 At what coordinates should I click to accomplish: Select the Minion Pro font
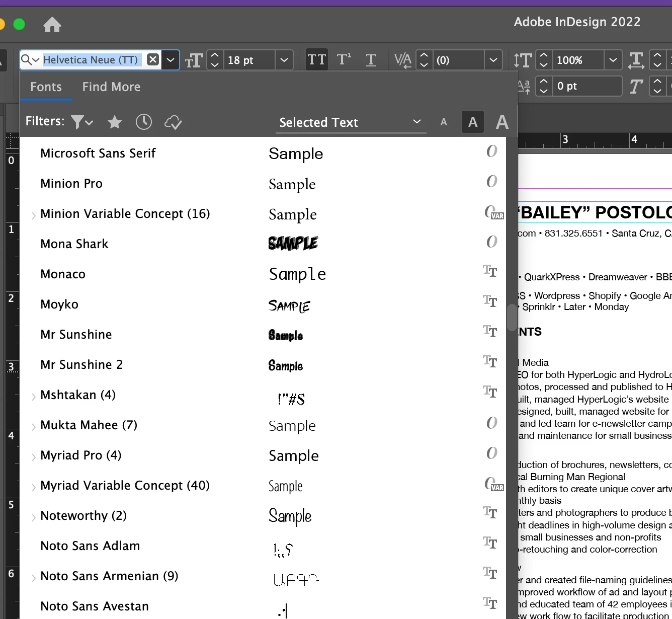(71, 183)
